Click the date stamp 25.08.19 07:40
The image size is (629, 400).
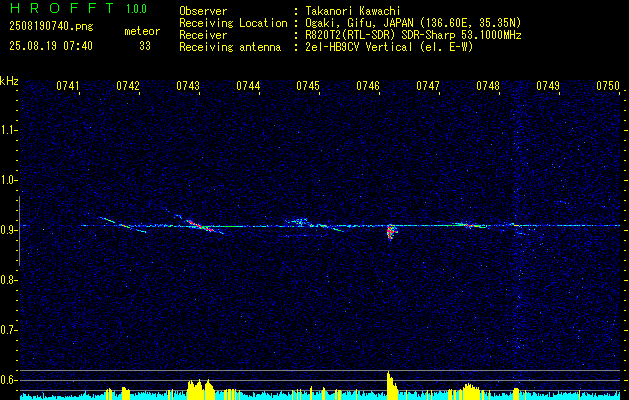coord(51,46)
